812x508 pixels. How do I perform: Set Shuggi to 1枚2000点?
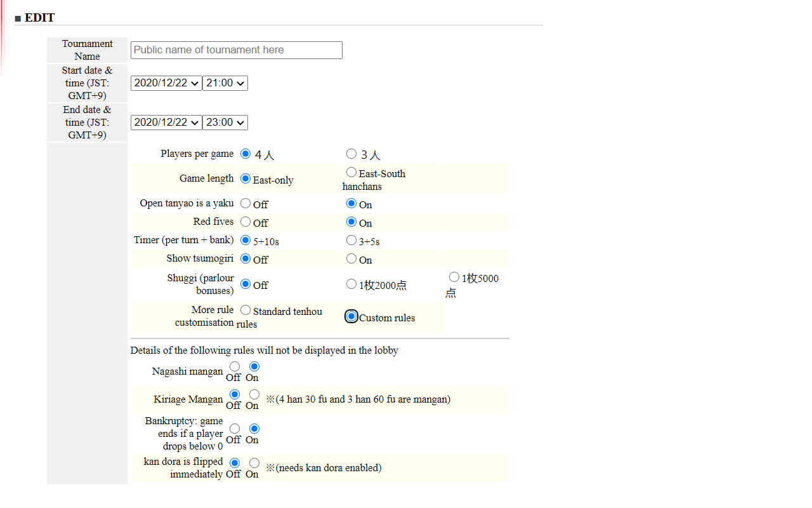(x=351, y=284)
